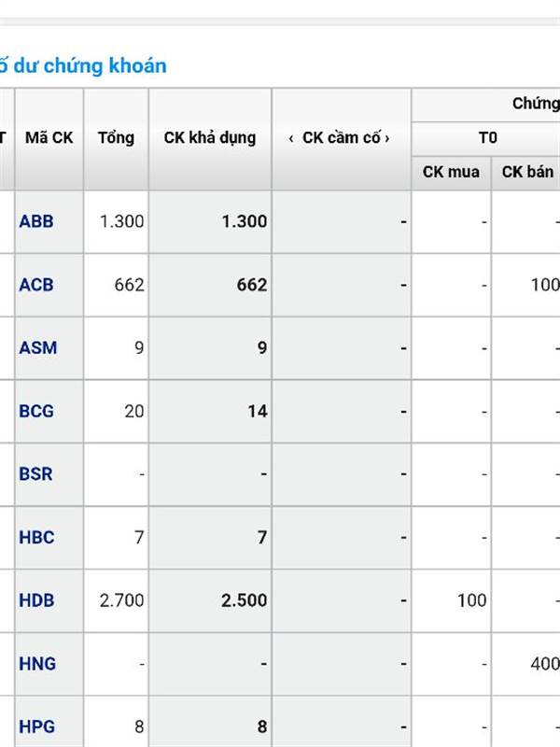
Task: Click HNG stock symbol
Action: tap(37, 664)
